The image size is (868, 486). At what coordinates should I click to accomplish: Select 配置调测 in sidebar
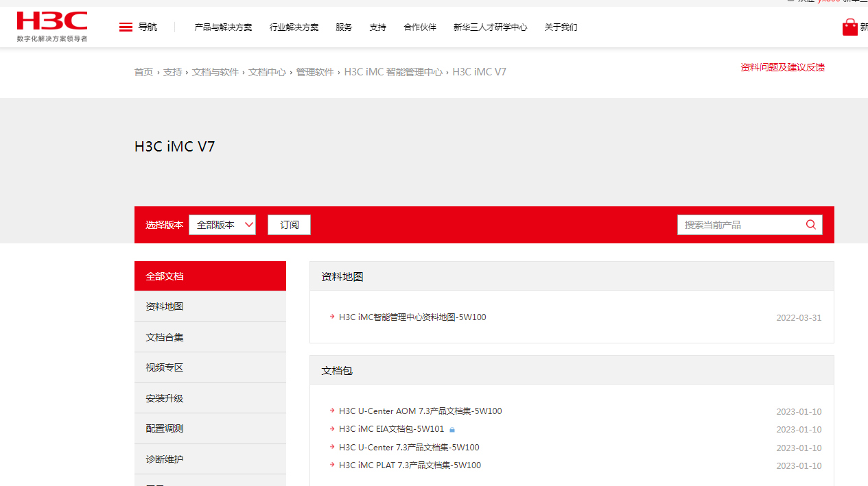pyautogui.click(x=210, y=428)
